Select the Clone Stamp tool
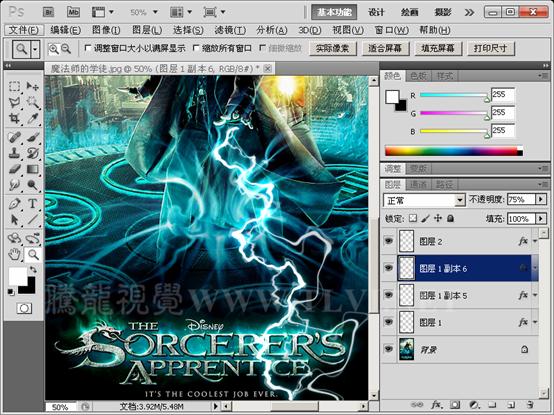The height and width of the screenshot is (415, 554). [14, 153]
